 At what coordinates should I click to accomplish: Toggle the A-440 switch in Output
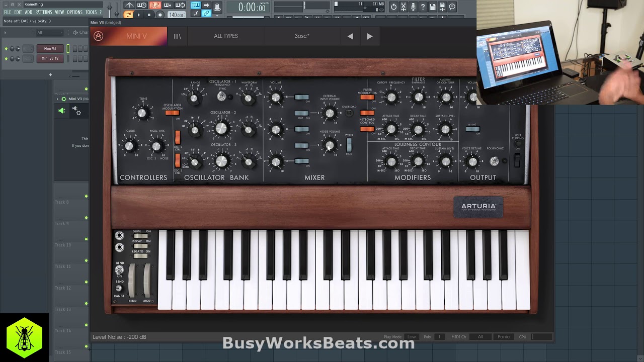pyautogui.click(x=472, y=129)
